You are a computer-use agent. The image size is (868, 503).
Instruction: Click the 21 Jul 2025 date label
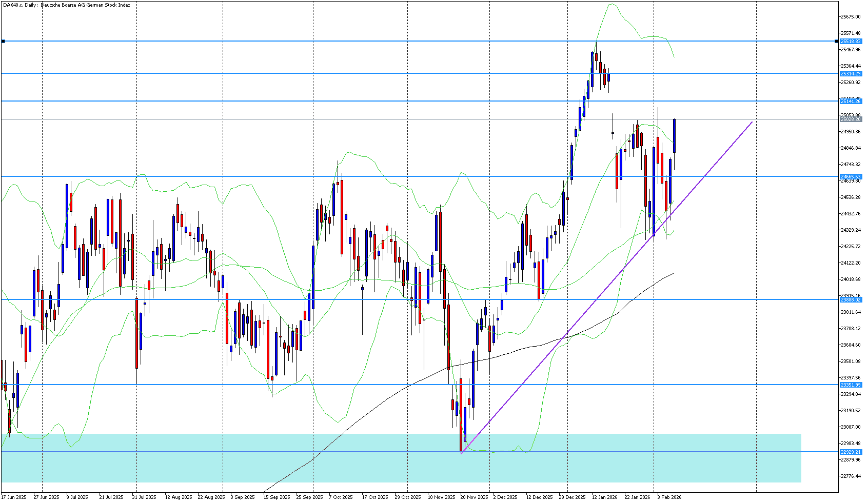[111, 497]
